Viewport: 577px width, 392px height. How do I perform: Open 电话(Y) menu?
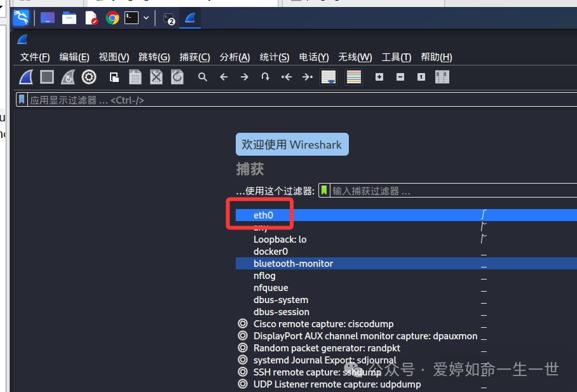(314, 57)
